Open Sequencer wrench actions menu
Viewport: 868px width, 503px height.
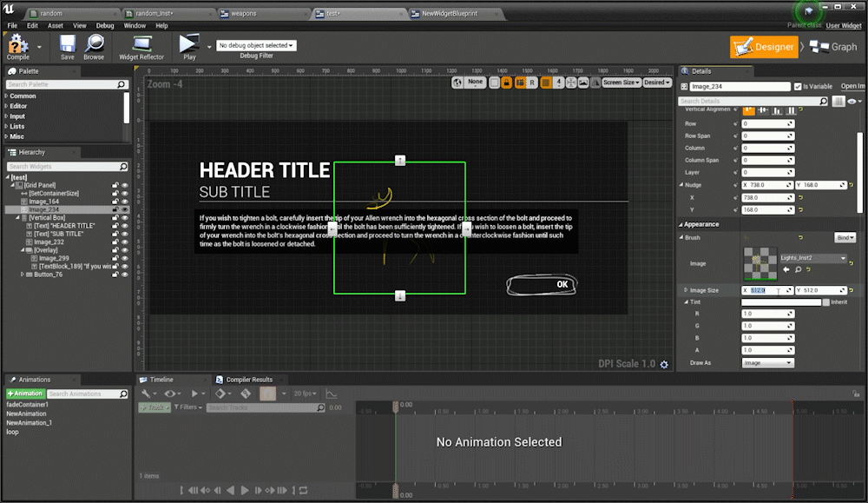148,394
